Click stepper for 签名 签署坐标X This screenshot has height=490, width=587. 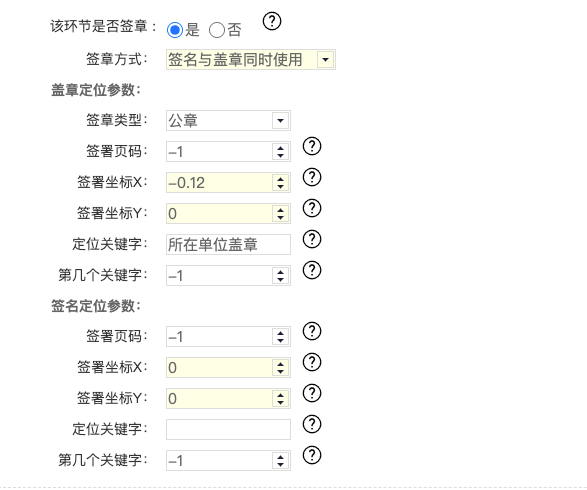coord(280,367)
